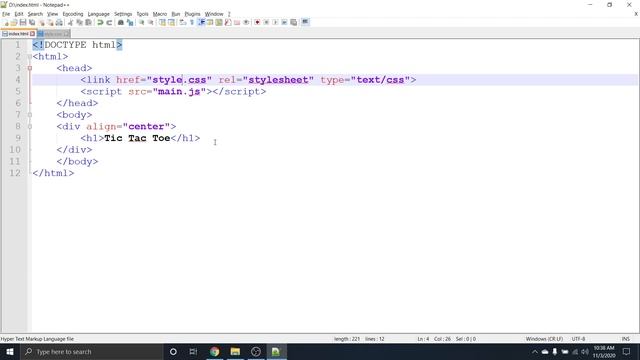Viewport: 640px width, 360px height.
Task: Toggle synchronized horizontal scrolling icon
Action: coord(171,22)
